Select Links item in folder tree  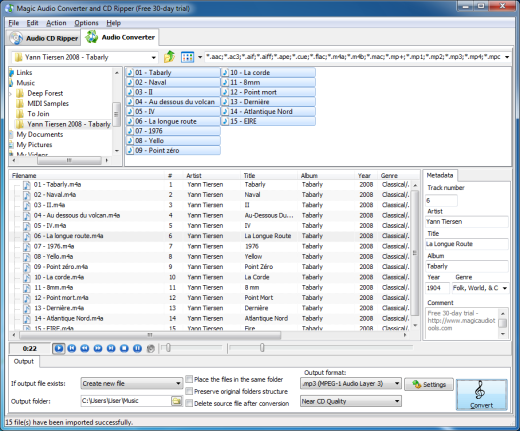(x=24, y=73)
